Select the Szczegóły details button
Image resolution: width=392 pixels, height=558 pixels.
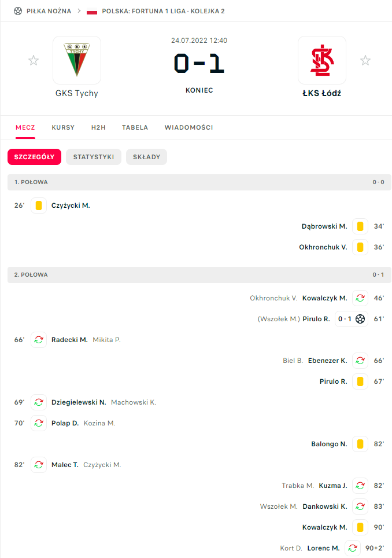[x=34, y=157]
